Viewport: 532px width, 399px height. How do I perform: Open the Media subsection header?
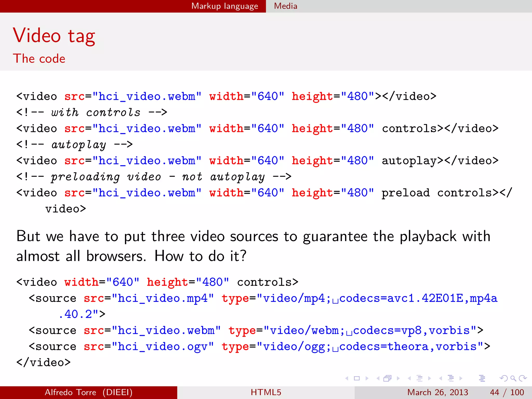coord(285,6)
